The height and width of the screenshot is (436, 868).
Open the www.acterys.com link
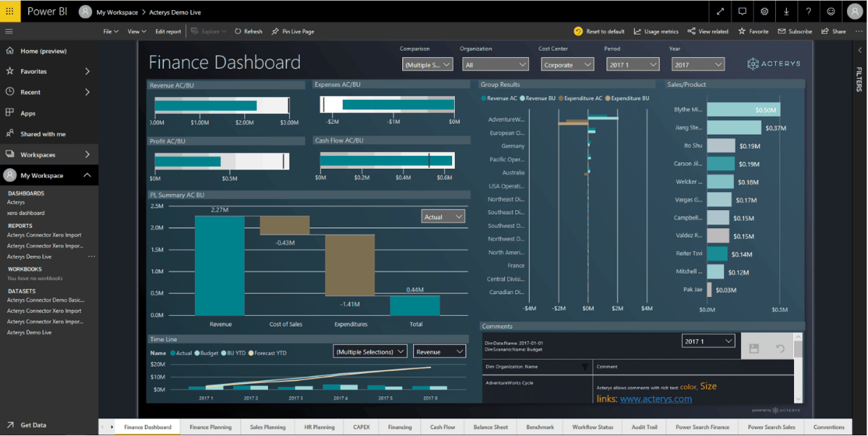point(656,399)
